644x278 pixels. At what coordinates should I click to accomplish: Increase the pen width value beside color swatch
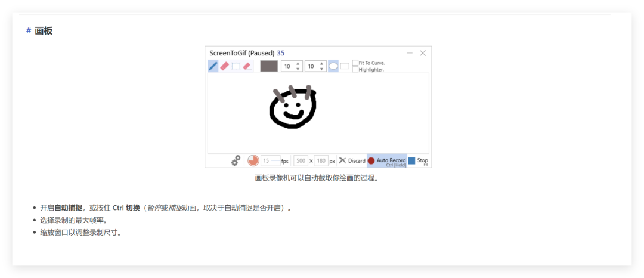pyautogui.click(x=298, y=64)
